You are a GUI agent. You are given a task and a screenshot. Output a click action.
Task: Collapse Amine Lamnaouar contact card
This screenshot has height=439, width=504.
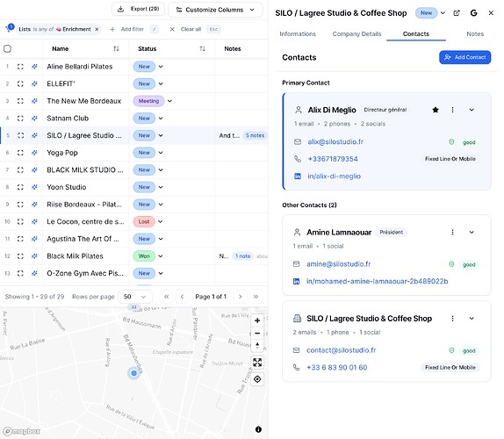coord(472,232)
